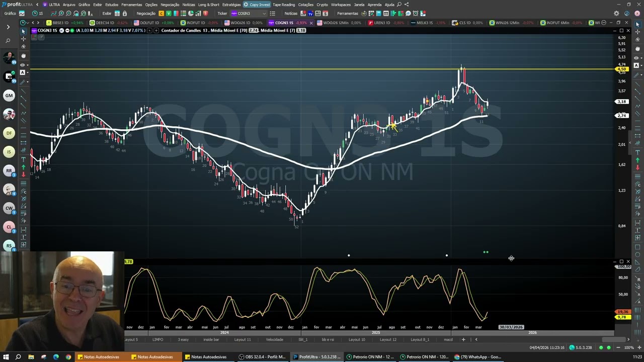Expand the clock dropdown left of chart tabs
The image size is (644, 362).
24,23
